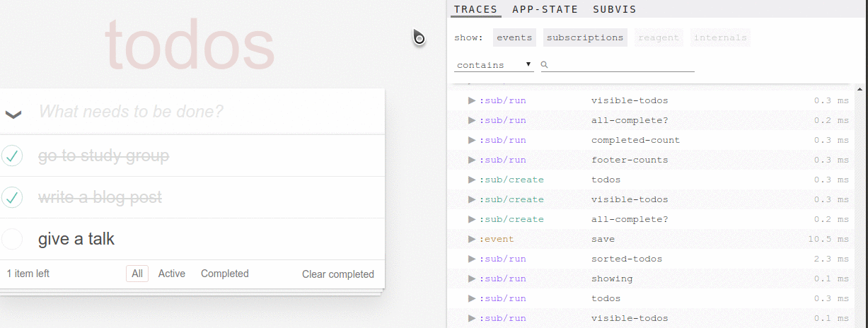Uncheck the 'write a blog post' todo
This screenshot has width=868, height=328.
click(x=12, y=197)
